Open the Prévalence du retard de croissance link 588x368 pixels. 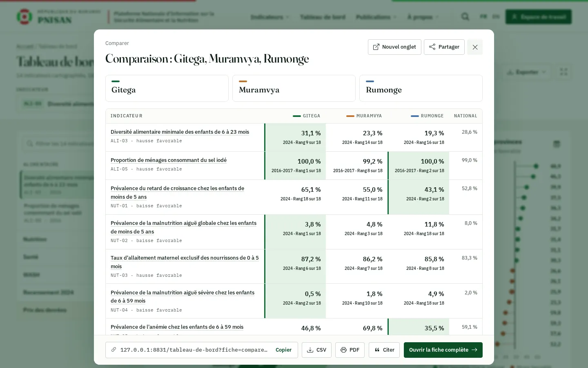point(177,193)
